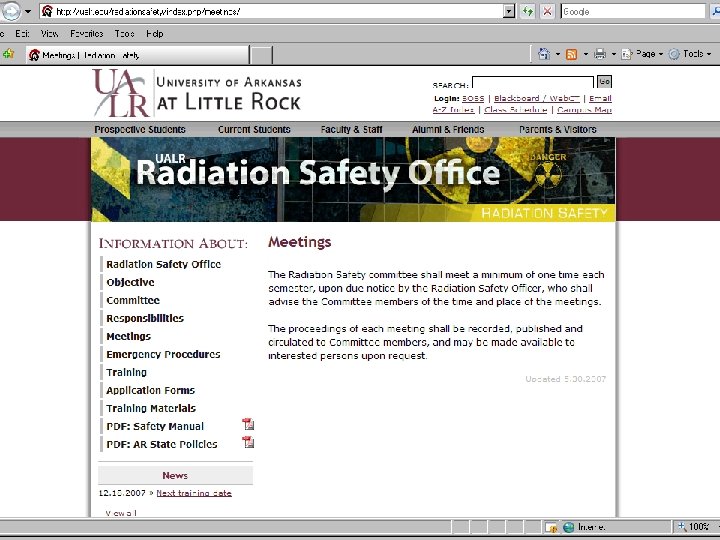
Task: Open the recent pages dropdown arrow
Action: coord(28,11)
